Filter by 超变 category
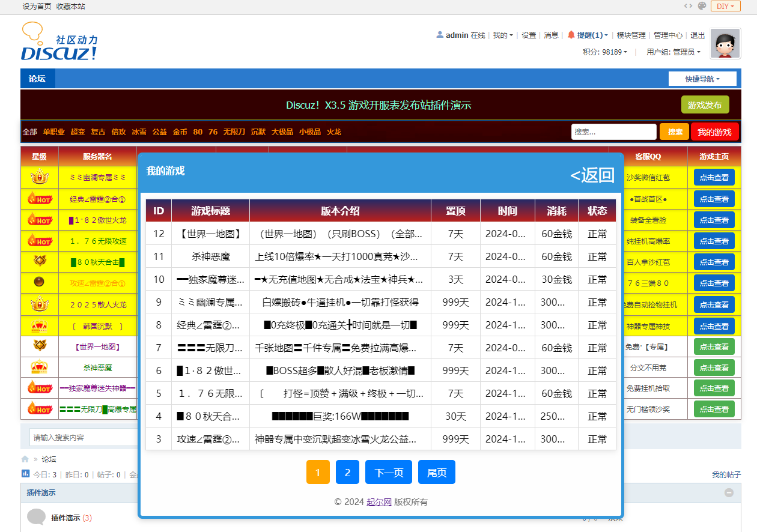This screenshot has width=757, height=532. 78,132
